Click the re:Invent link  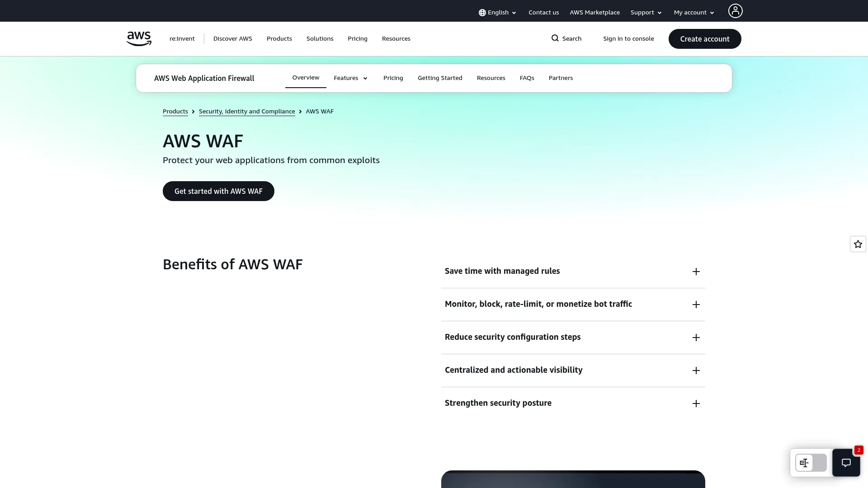point(182,39)
